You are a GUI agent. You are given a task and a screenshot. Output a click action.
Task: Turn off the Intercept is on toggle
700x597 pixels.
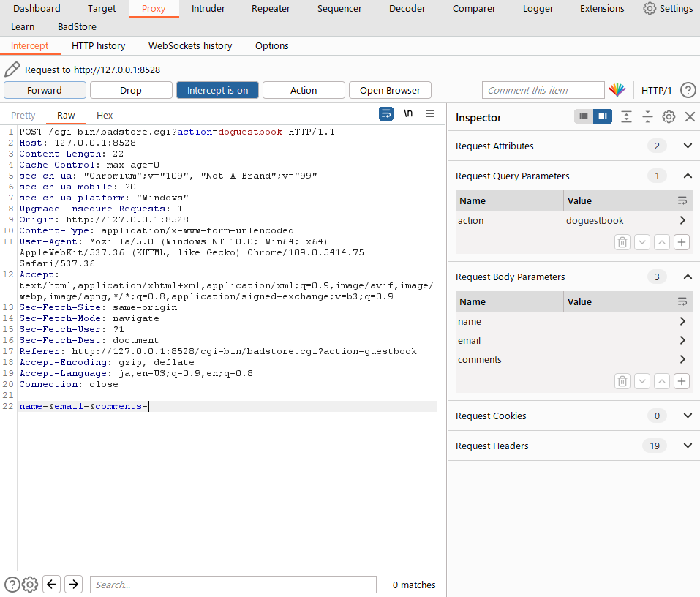(x=217, y=90)
